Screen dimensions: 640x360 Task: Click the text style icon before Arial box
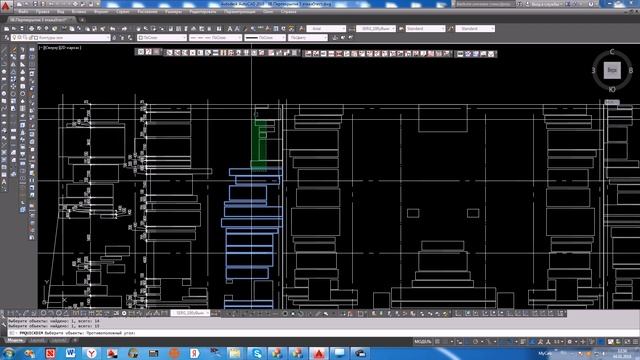(x=302, y=29)
